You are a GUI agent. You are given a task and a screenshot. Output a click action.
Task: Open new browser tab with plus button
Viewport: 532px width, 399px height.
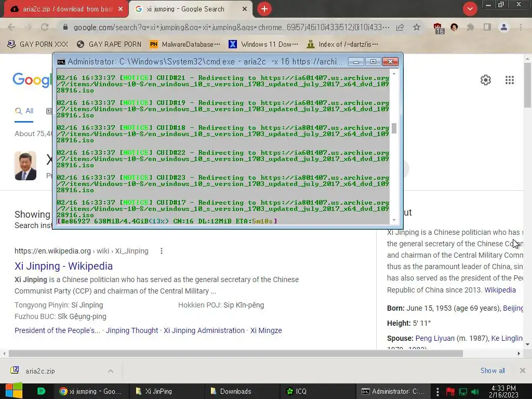coord(264,9)
